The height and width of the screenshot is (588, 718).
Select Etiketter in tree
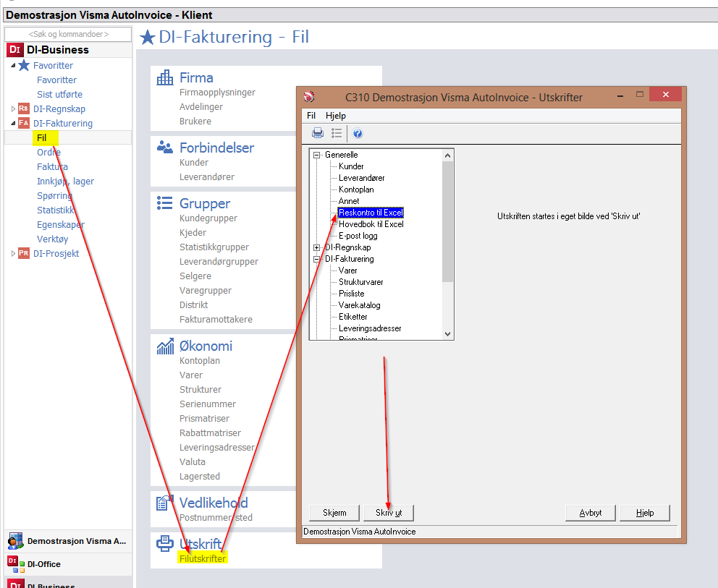point(353,317)
